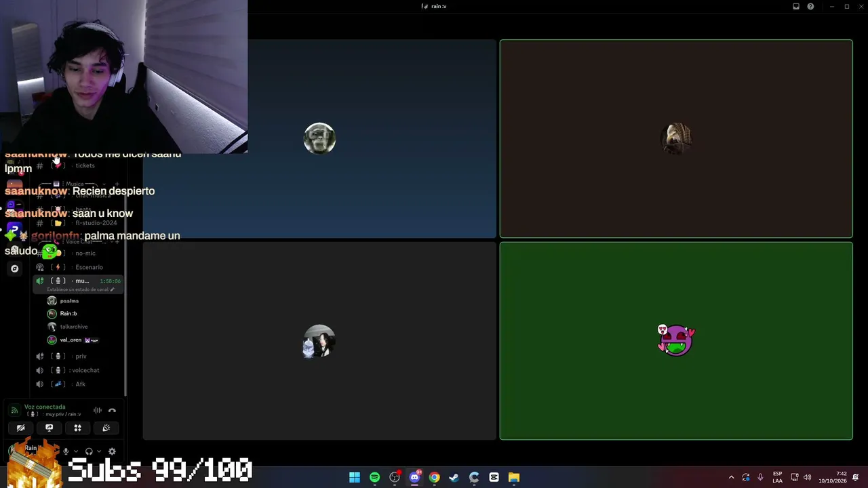Start an activity in voice channel
The height and width of the screenshot is (488, 868).
click(77, 428)
